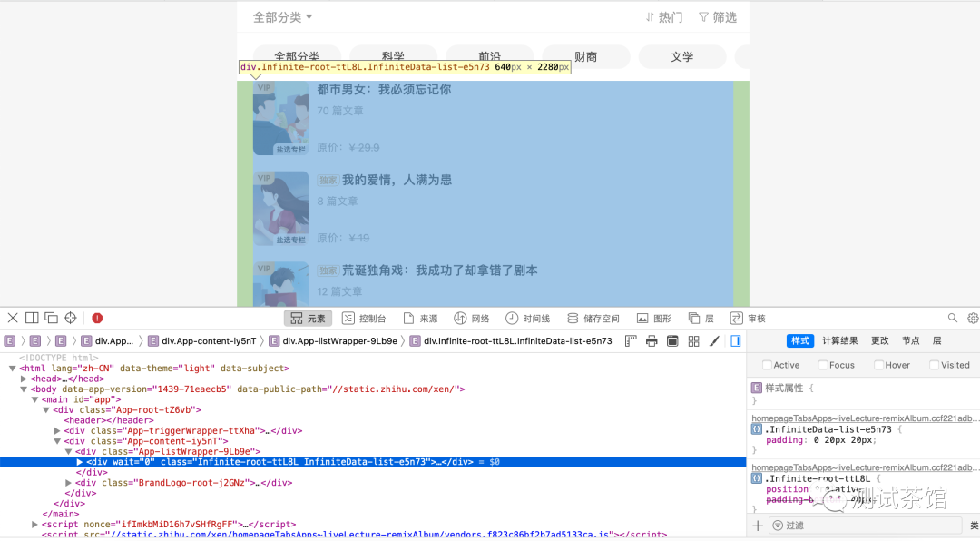Screen dimensions: 980x541
Task: Detach the inspector into a separate window
Action: coord(51,318)
